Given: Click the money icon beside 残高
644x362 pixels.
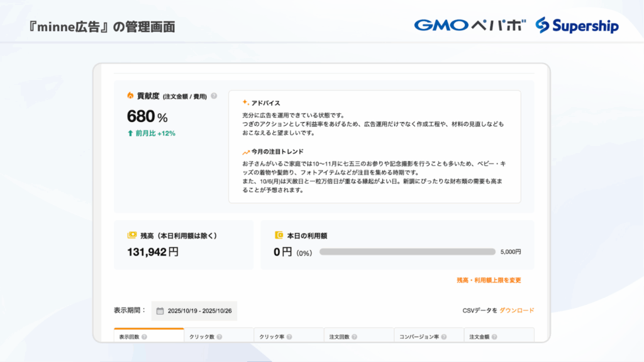Looking at the screenshot, I should click(x=131, y=235).
